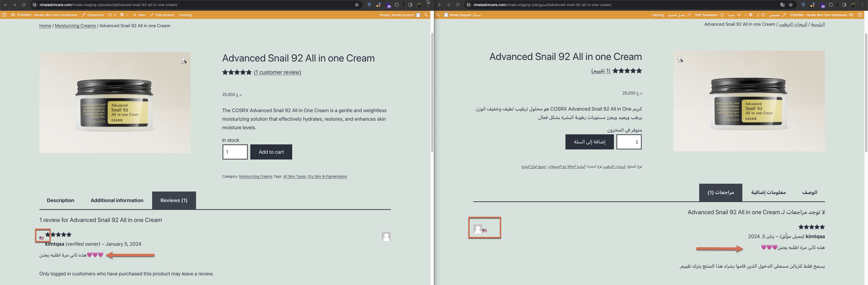Click the إضافة إلى السلة button
868x285 pixels.
tap(590, 142)
